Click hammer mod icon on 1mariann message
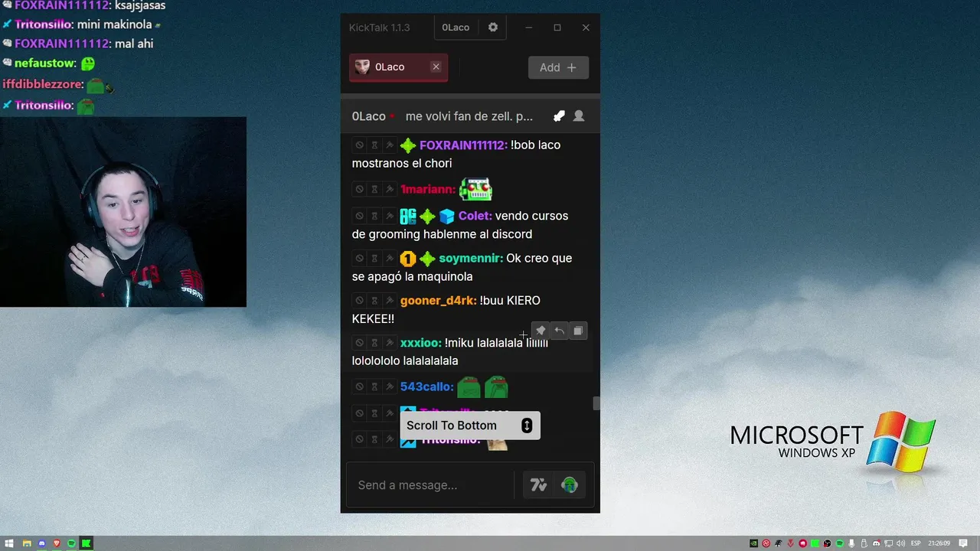Screen dimensions: 980x551 point(390,189)
